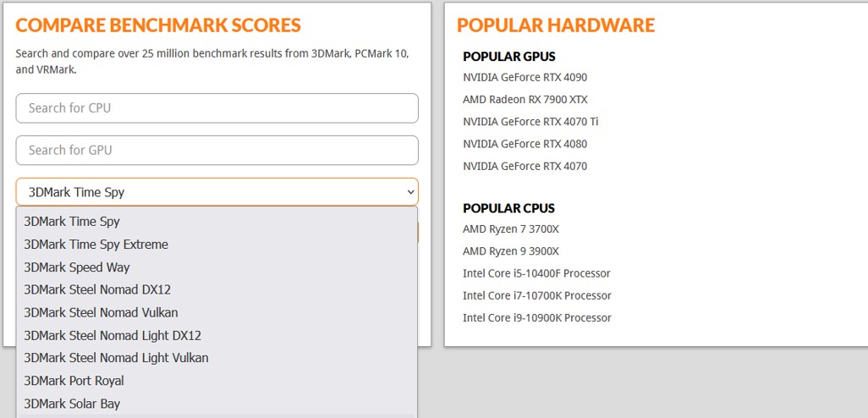868x418 pixels.
Task: Select 3DMark Time Spy in the list
Action: (x=217, y=222)
